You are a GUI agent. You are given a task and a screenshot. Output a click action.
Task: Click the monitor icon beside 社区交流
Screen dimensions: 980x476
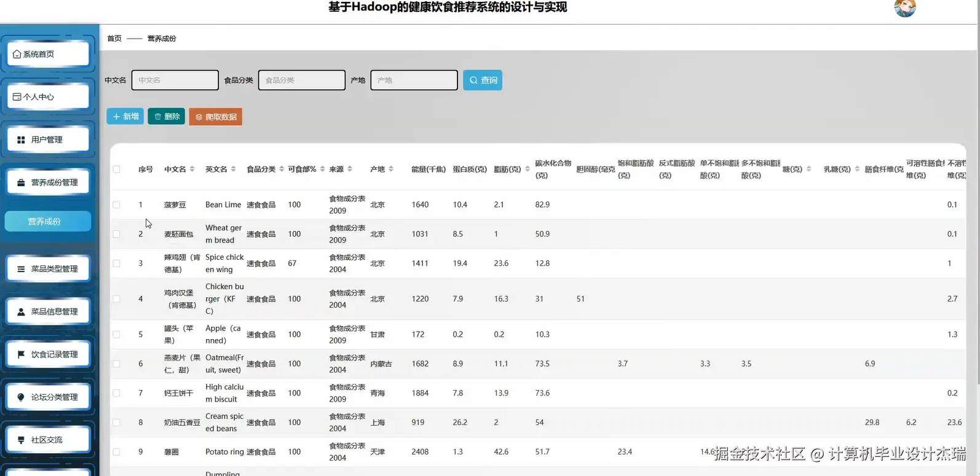21,440
